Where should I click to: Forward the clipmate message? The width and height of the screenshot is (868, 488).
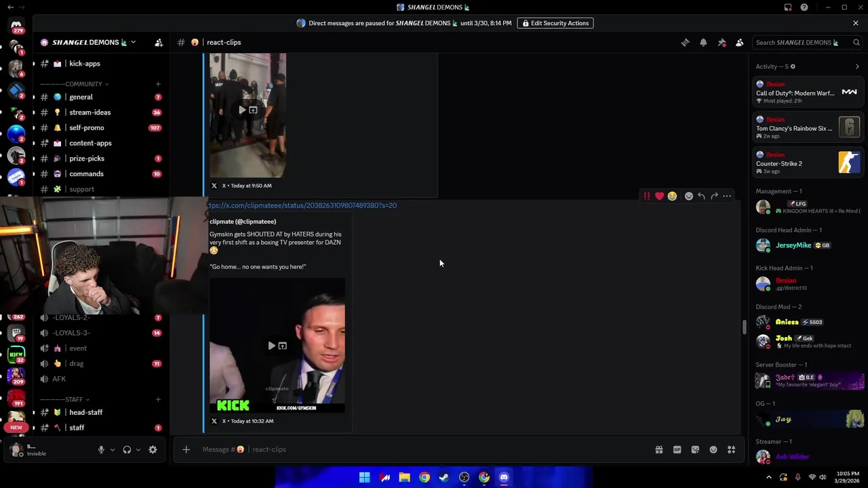click(714, 196)
